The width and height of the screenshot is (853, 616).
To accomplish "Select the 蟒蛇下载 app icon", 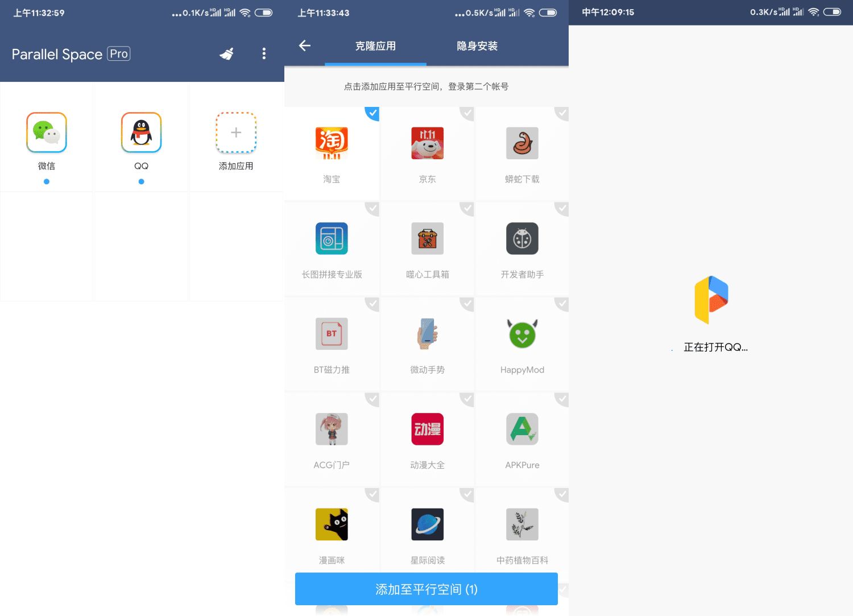I will pos(521,143).
